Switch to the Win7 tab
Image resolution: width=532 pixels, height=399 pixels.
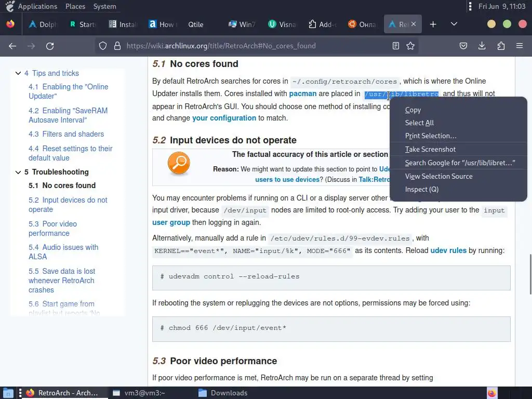pyautogui.click(x=242, y=24)
